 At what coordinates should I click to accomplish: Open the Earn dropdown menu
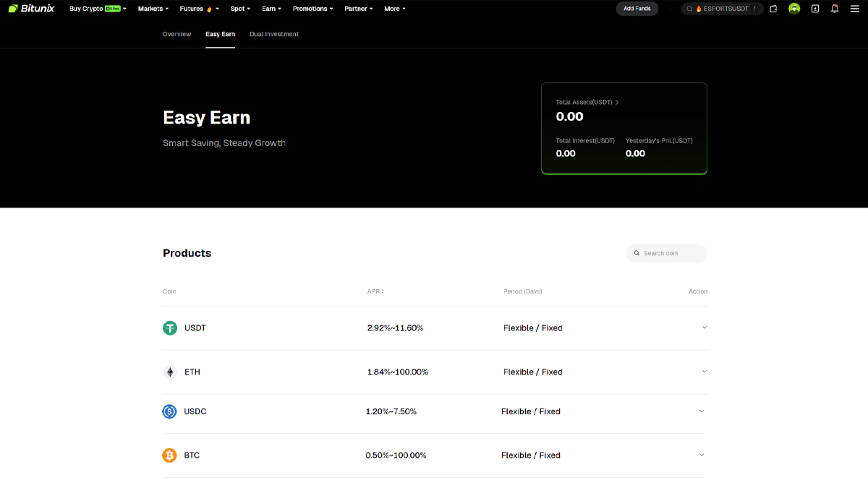pyautogui.click(x=271, y=8)
